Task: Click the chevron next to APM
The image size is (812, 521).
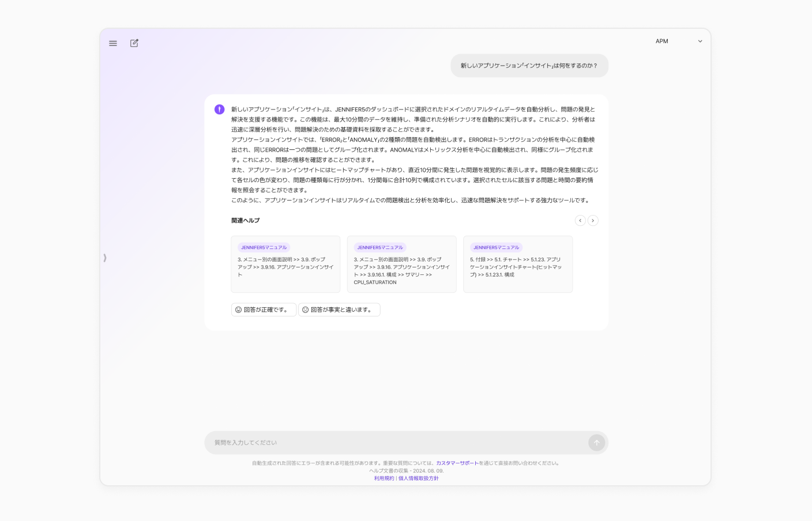Action: click(700, 41)
